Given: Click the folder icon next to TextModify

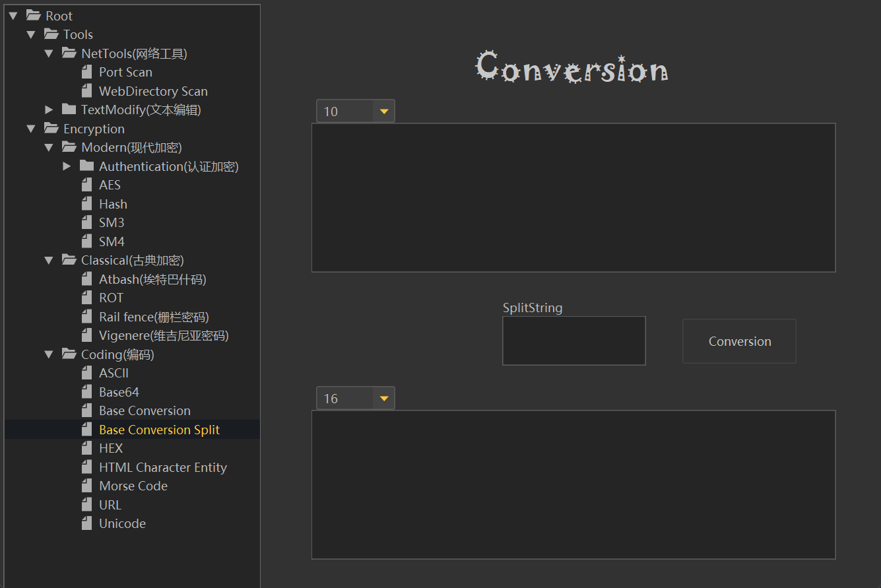Looking at the screenshot, I should click(69, 110).
